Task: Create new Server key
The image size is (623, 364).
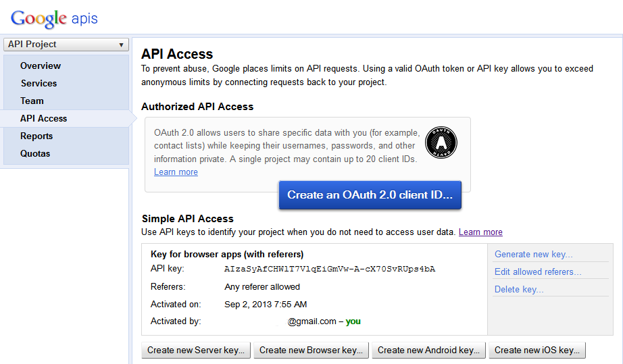Action: (196, 350)
